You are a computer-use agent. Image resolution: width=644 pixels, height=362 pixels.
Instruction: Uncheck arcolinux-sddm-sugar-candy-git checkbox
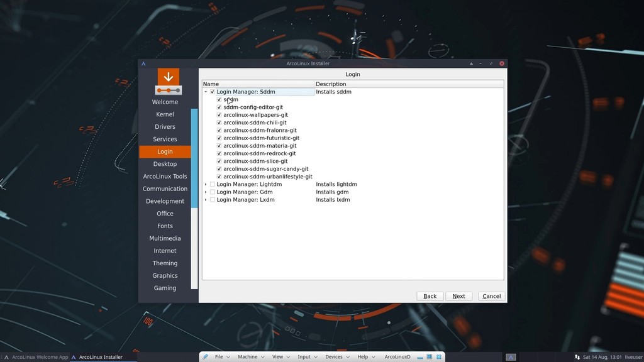pyautogui.click(x=219, y=169)
